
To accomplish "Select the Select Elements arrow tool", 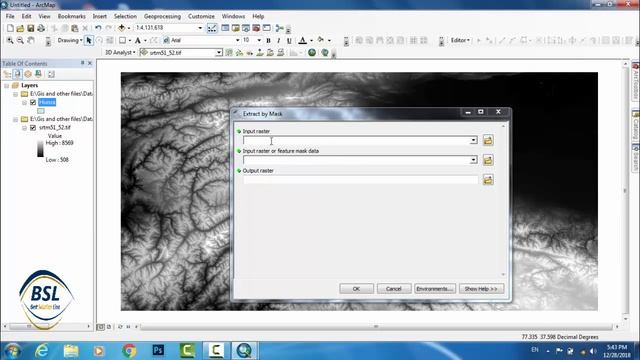I will tap(89, 40).
